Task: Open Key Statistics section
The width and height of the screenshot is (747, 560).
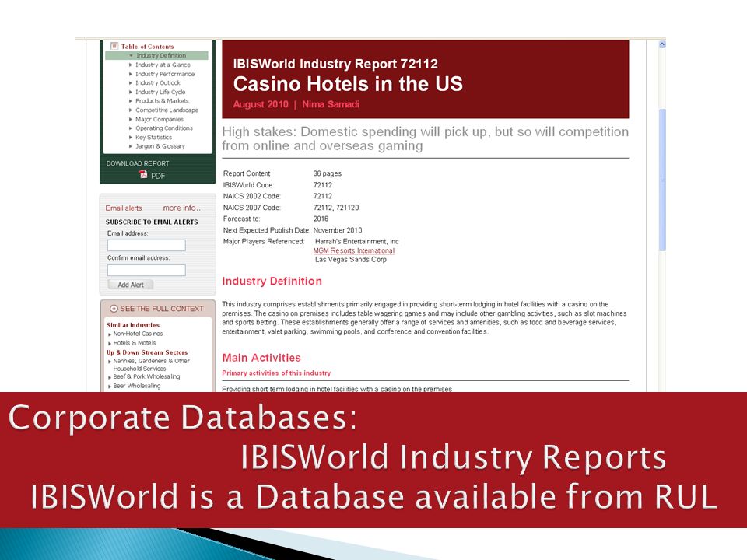Action: (x=153, y=137)
